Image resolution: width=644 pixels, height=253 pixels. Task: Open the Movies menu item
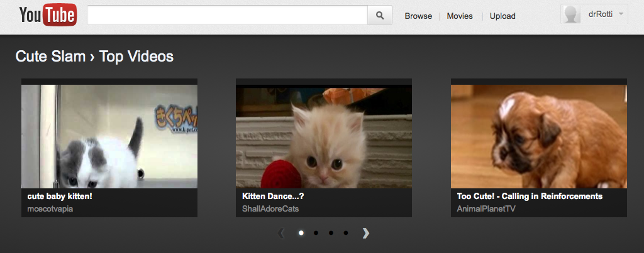tap(460, 16)
